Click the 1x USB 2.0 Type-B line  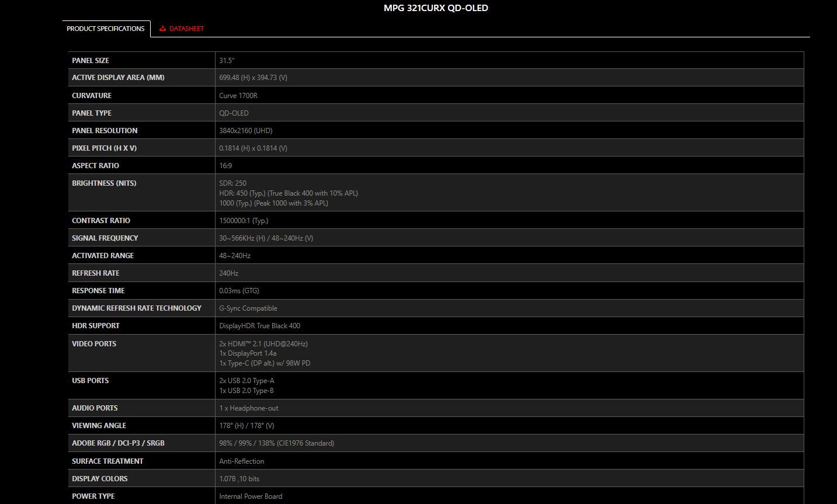[x=246, y=391]
